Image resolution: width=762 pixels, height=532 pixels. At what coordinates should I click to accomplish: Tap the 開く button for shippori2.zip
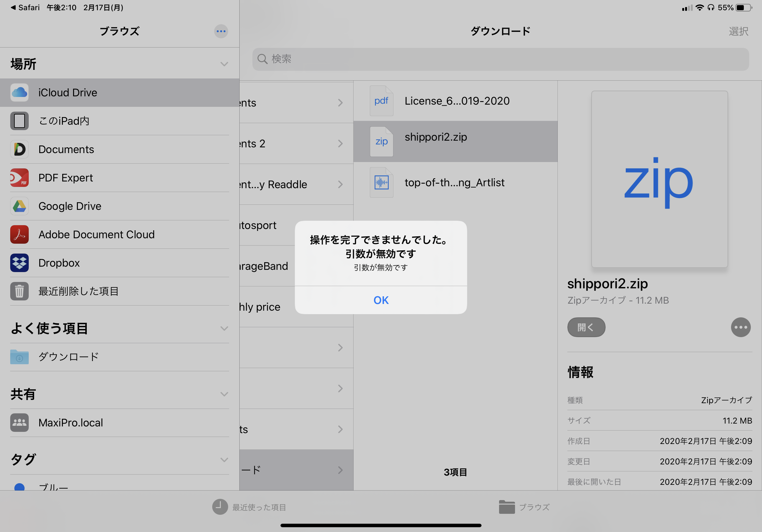coord(586,327)
